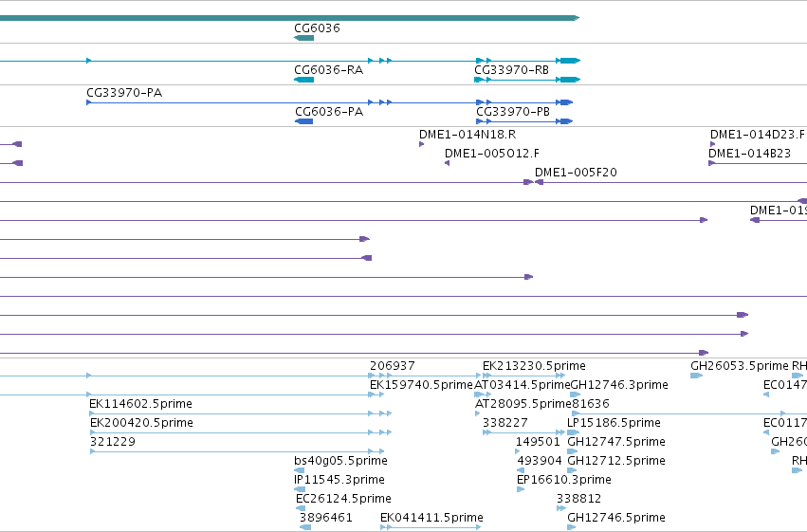Select the DME1-014N18.R clone label
The image size is (807, 532).
point(468,135)
